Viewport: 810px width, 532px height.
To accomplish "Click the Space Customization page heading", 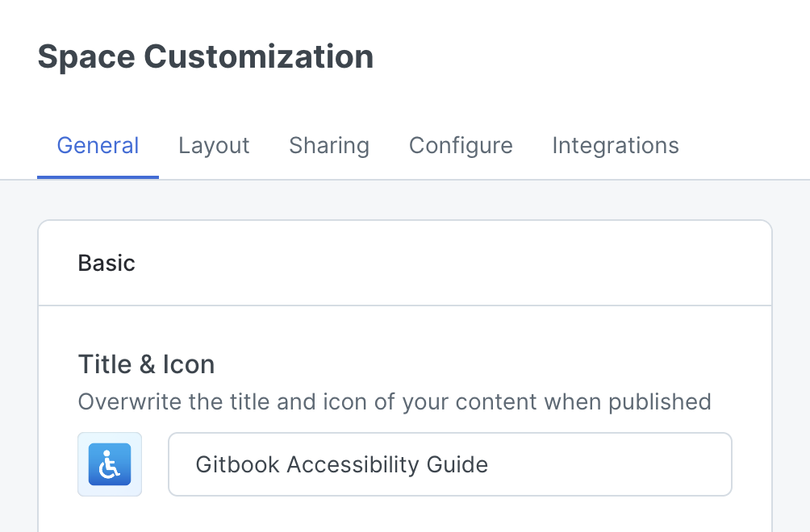I will coord(206,56).
